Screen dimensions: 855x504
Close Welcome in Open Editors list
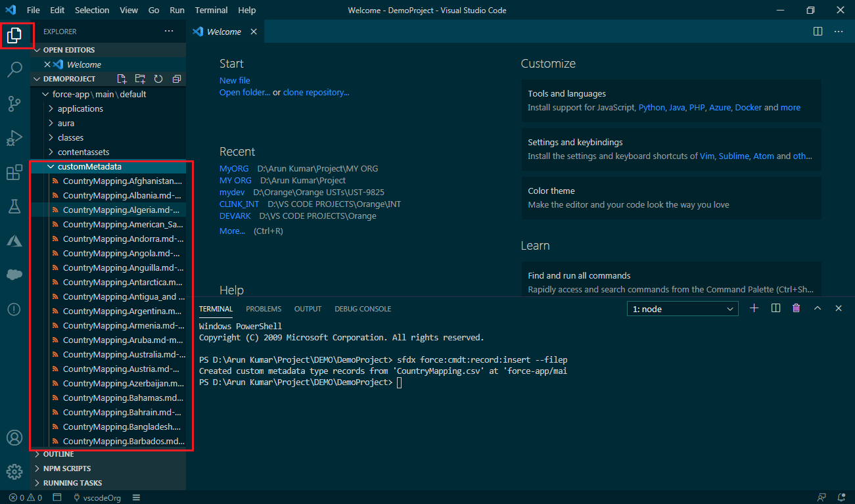point(47,64)
